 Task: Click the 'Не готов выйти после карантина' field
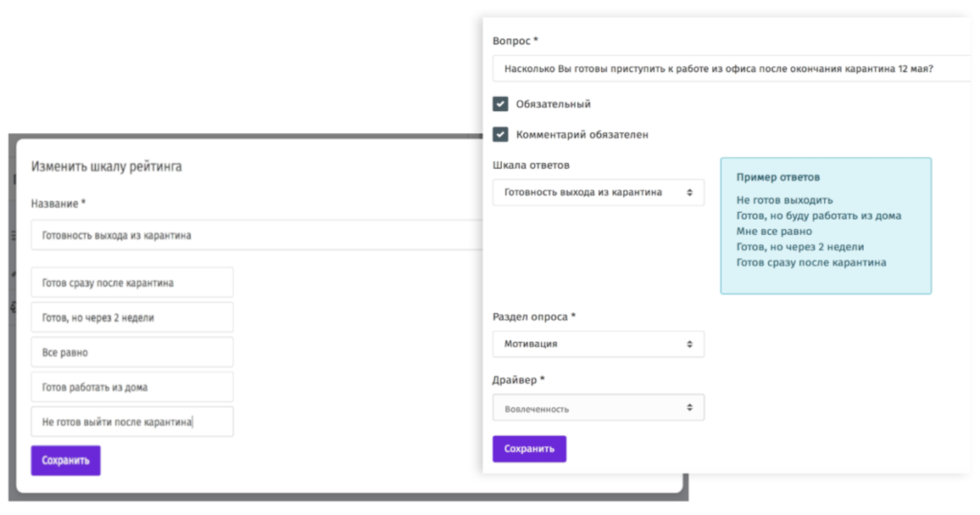point(132,422)
